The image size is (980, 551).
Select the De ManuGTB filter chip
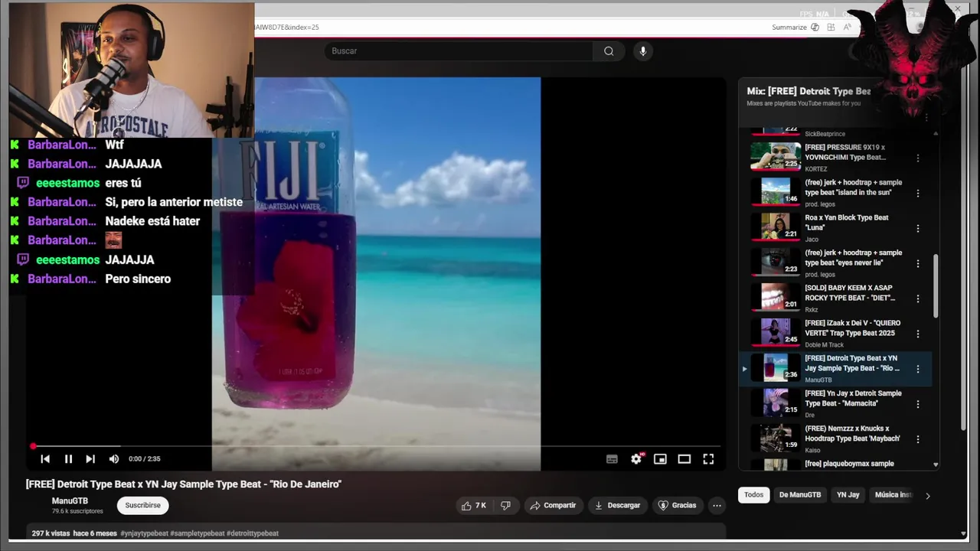click(800, 495)
